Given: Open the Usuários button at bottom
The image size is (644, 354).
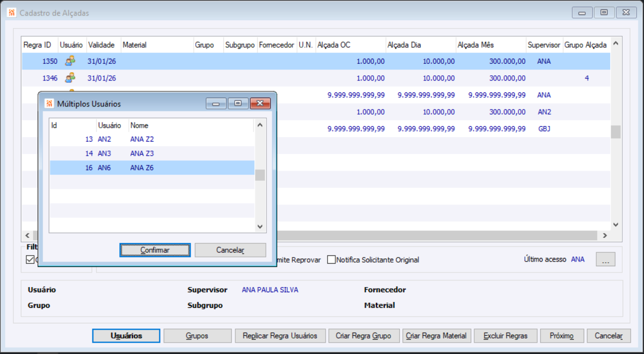Looking at the screenshot, I should point(126,336).
